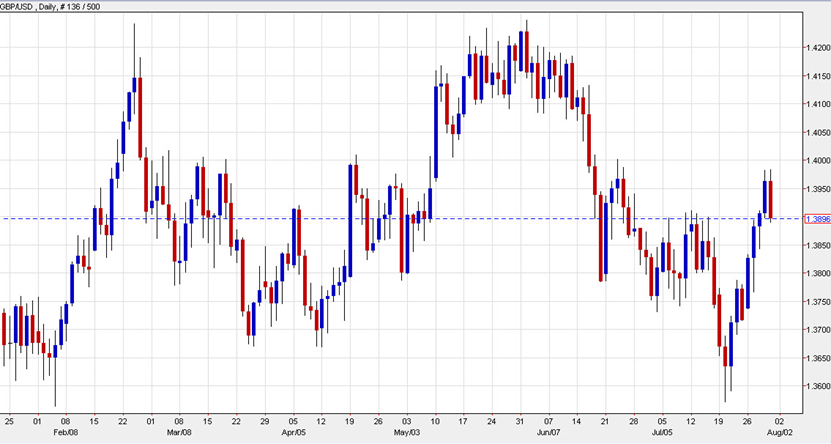This screenshot has height=444, width=831.
Task: Click the 03 date label on time axis
Action: pyautogui.click(x=407, y=422)
